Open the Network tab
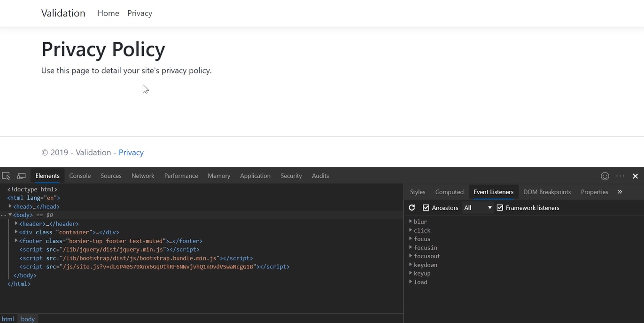The height and width of the screenshot is (323, 644). tap(143, 176)
